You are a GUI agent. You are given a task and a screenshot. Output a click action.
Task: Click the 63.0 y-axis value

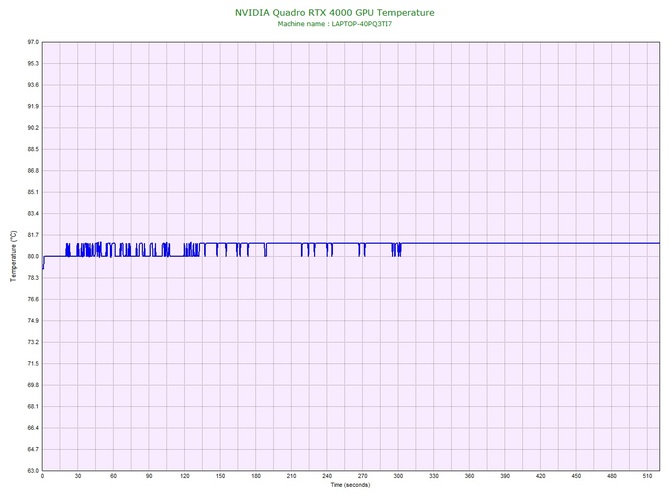point(33,471)
